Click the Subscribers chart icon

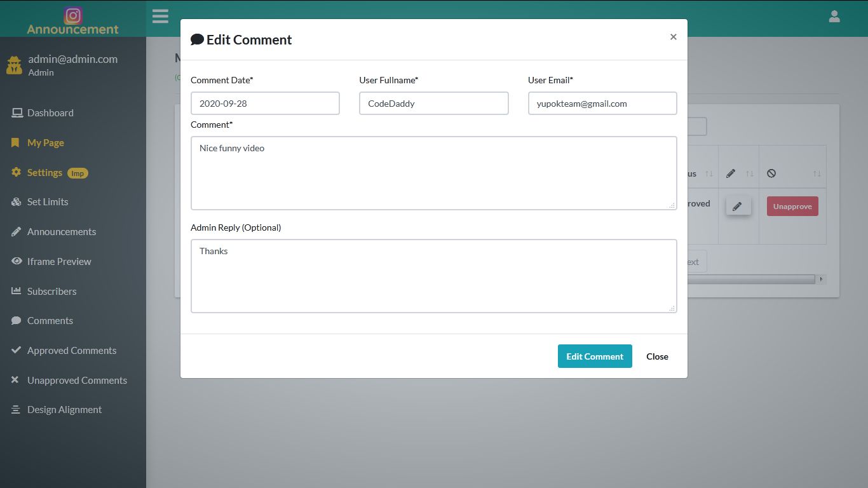16,291
